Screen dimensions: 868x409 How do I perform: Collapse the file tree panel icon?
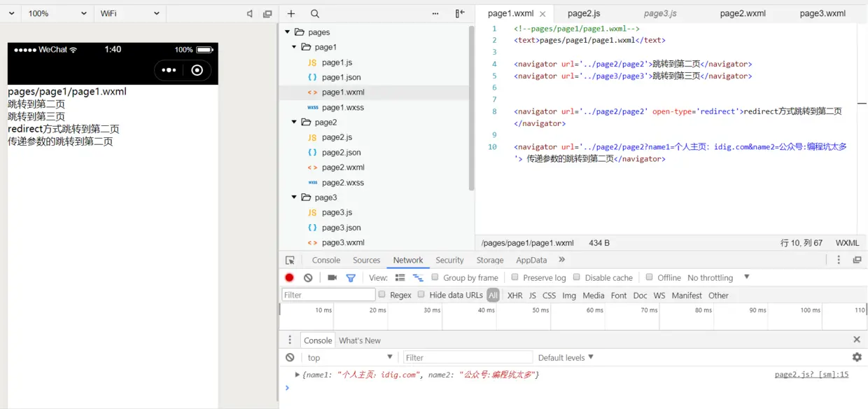(460, 13)
